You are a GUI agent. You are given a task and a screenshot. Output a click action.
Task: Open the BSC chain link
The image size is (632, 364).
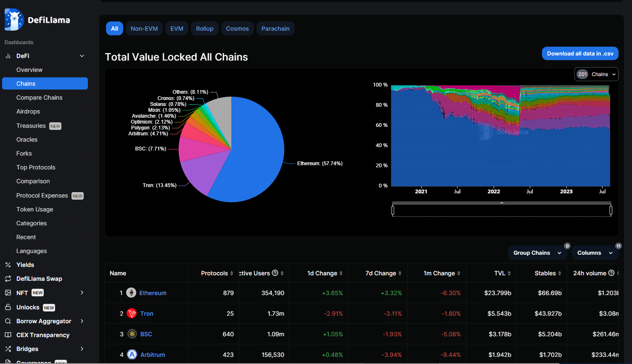pos(146,334)
